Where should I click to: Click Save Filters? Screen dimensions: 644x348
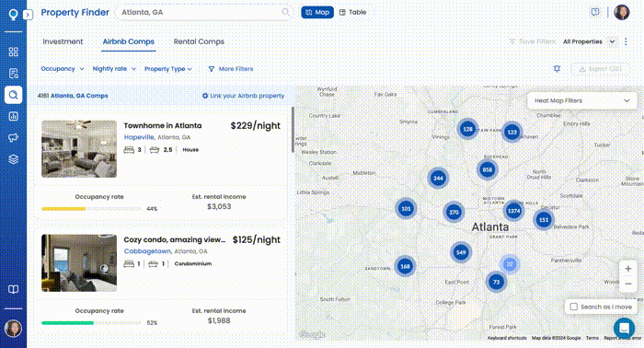[x=533, y=41]
